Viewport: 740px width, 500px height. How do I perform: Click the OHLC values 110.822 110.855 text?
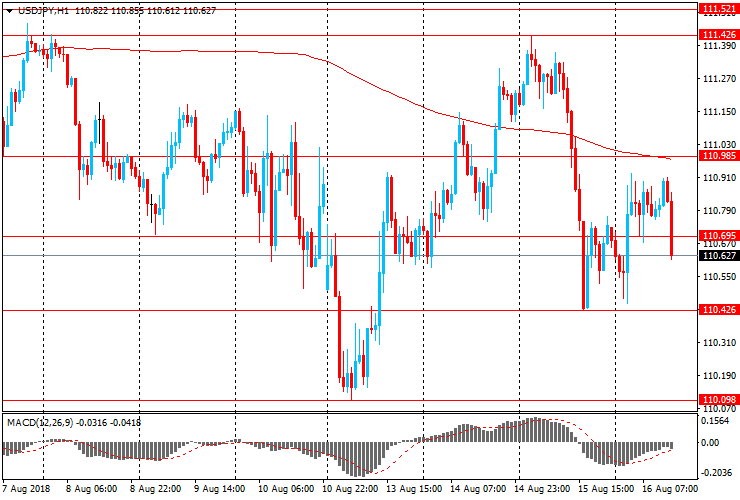109,10
